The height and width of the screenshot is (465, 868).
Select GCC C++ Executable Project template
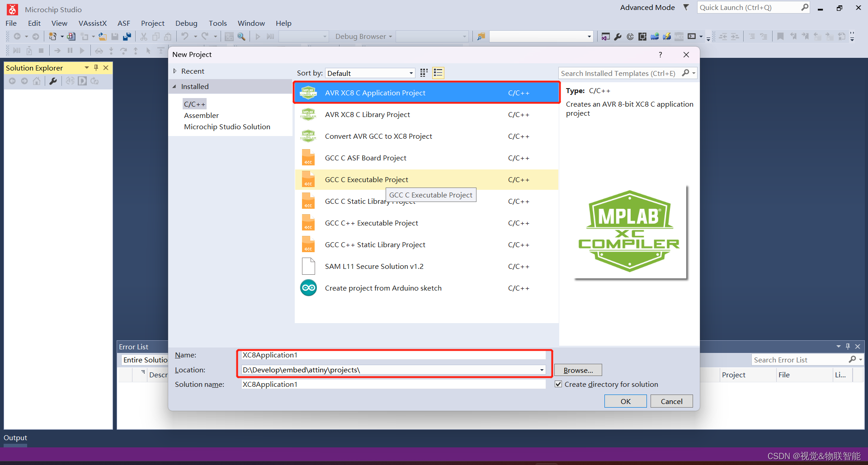pyautogui.click(x=427, y=223)
